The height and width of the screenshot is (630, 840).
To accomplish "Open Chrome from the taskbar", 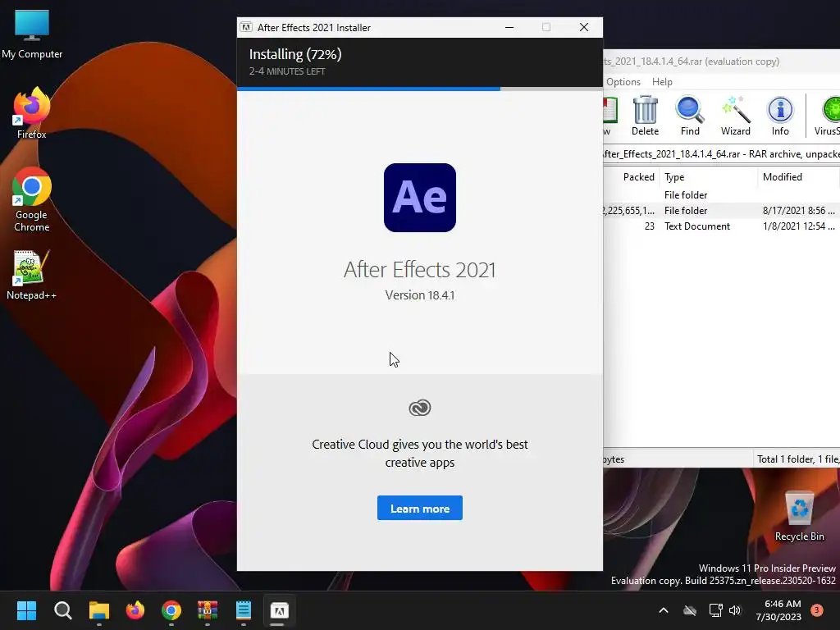I will (171, 610).
